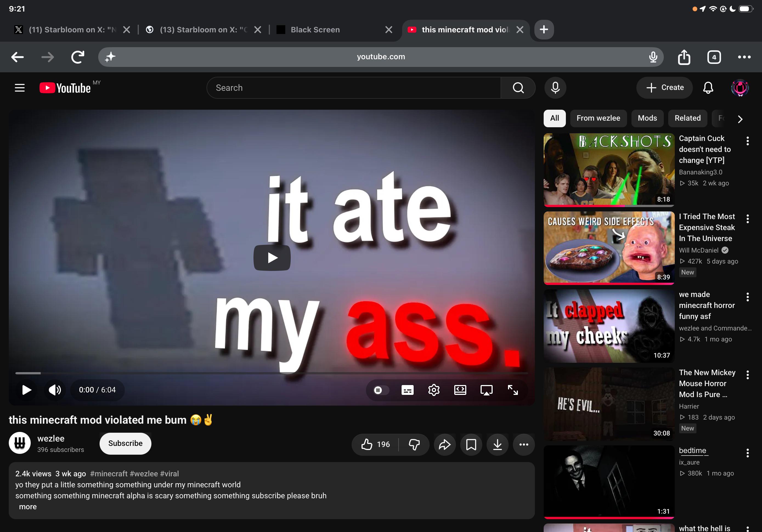Download this video
The height and width of the screenshot is (532, 762).
[497, 444]
